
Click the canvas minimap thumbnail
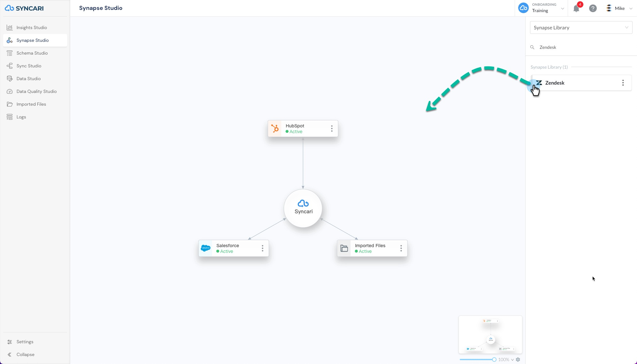(x=490, y=335)
